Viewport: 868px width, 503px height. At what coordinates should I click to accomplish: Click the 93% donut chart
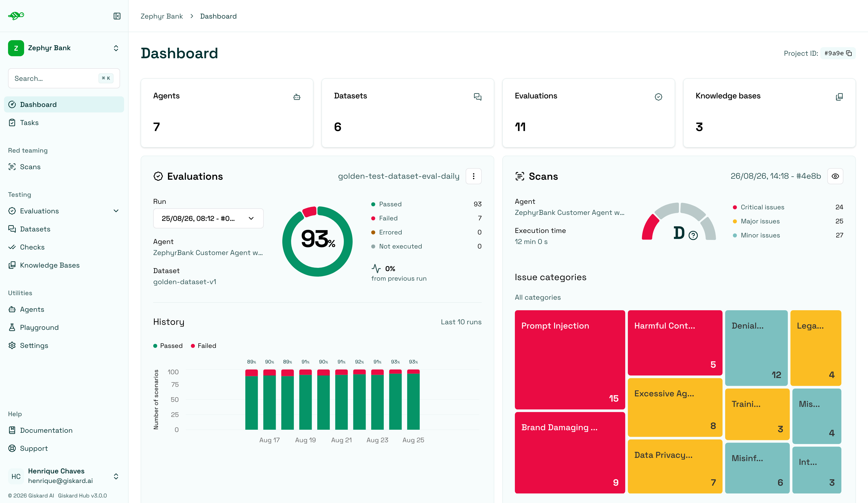[317, 241]
